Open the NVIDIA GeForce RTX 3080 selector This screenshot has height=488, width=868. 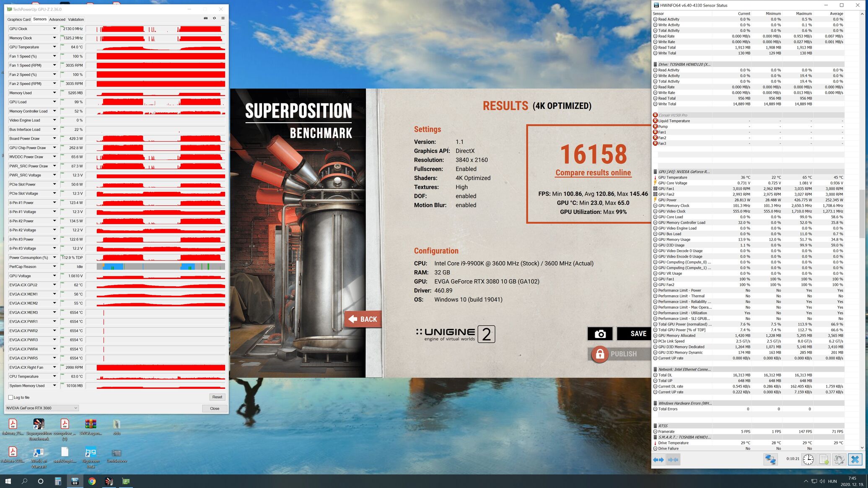point(42,408)
